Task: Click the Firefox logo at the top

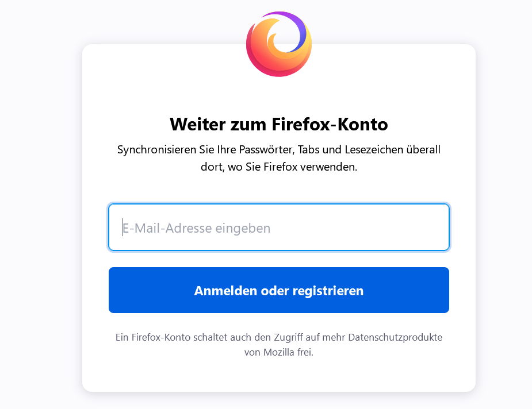Action: [x=279, y=44]
